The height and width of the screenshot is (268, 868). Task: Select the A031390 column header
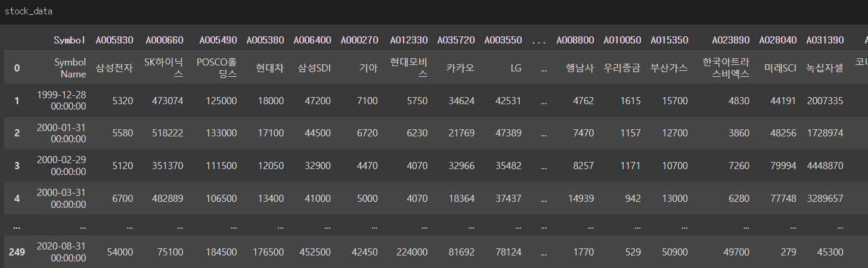point(825,40)
